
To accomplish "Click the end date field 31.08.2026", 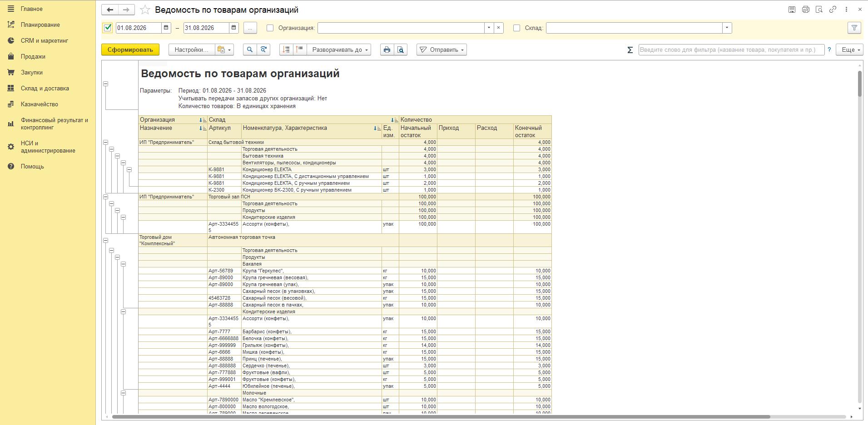I will (206, 28).
